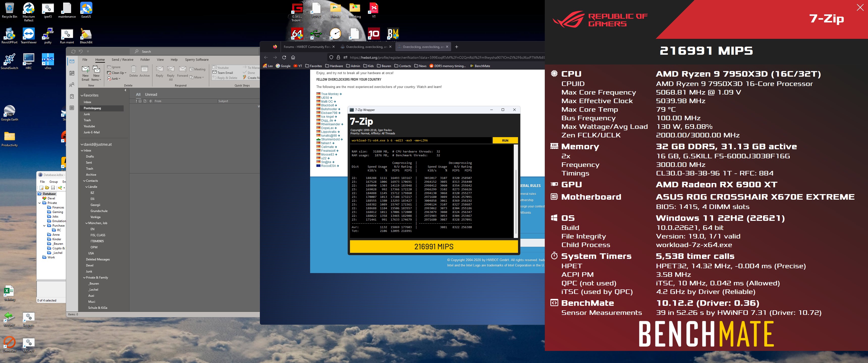The height and width of the screenshot is (363, 868).
Task: Click the Reply All icon in Outlook
Action: [171, 73]
